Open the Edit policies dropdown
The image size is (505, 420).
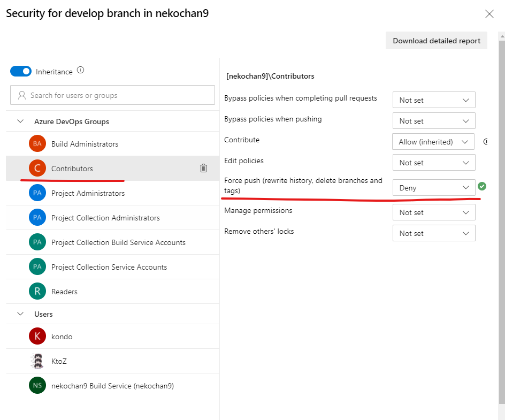[x=434, y=162]
